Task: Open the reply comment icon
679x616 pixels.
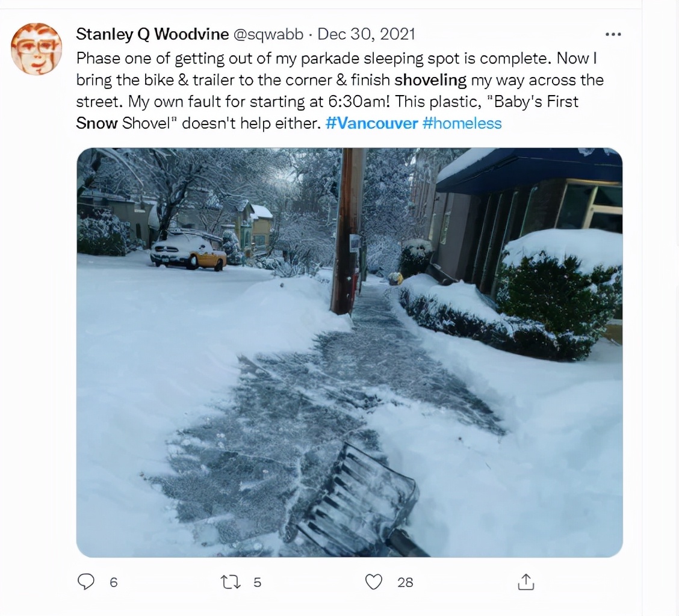Action: tap(85, 582)
